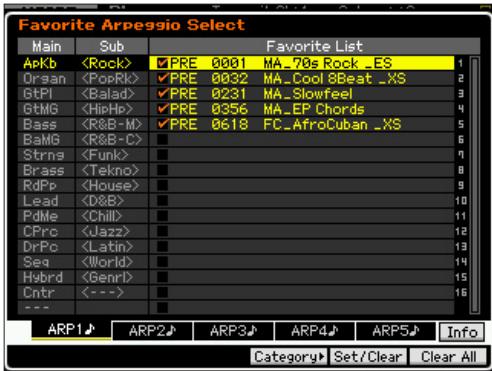Click the Sub column header
Image resolution: width=492 pixels, height=371 pixels.
click(112, 46)
